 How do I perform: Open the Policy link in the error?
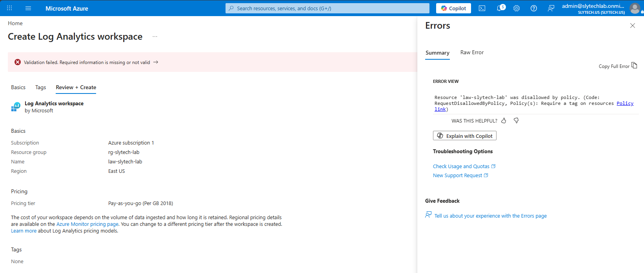point(625,103)
